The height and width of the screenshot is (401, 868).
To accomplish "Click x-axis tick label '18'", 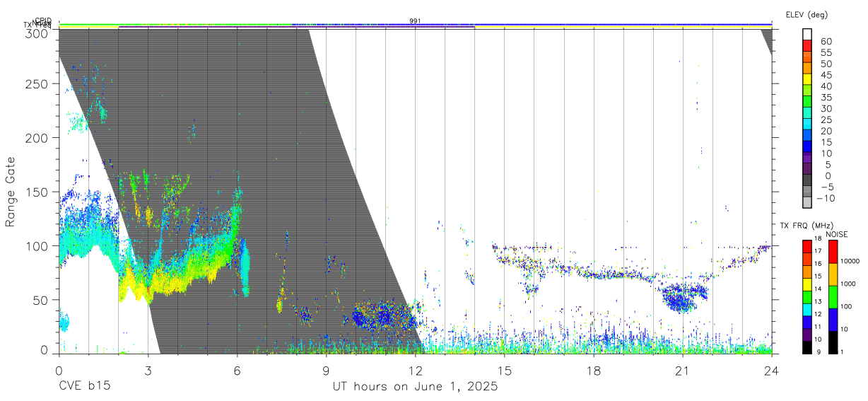I will (594, 371).
